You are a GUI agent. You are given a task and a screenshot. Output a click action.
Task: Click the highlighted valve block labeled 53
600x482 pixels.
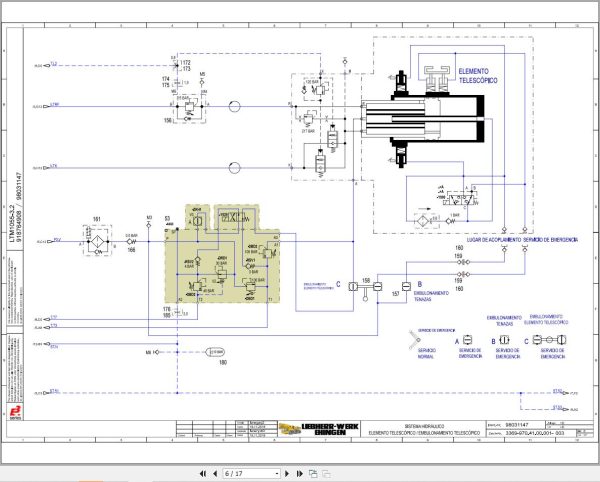222,254
